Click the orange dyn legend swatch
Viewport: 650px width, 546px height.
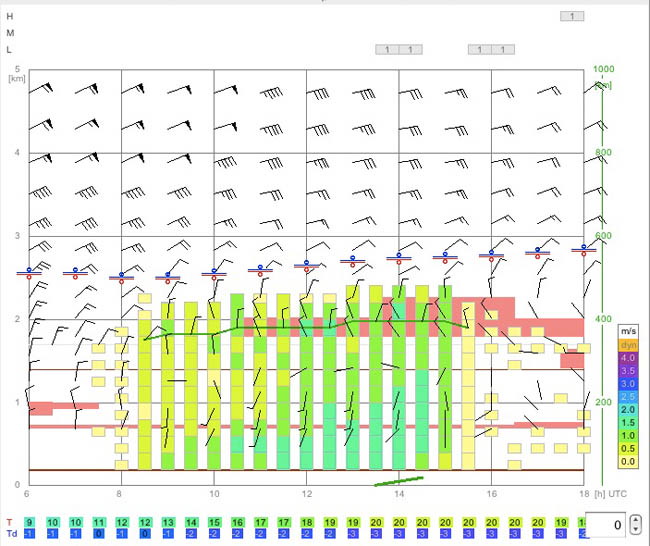tap(628, 345)
